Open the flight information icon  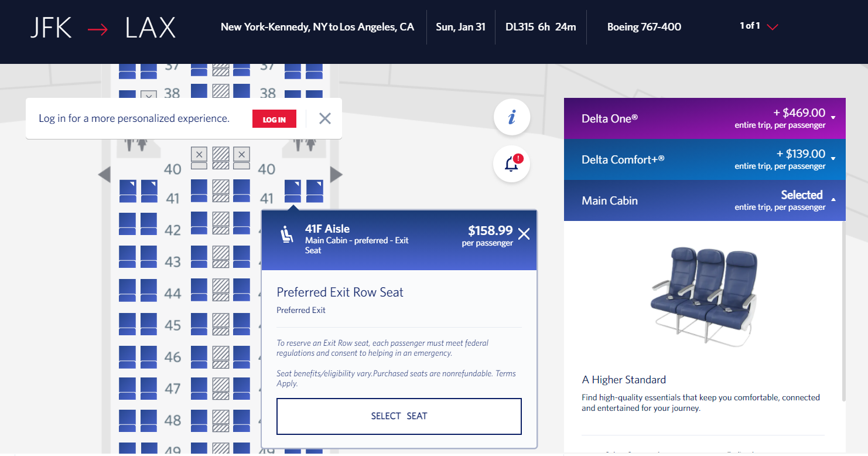(511, 117)
